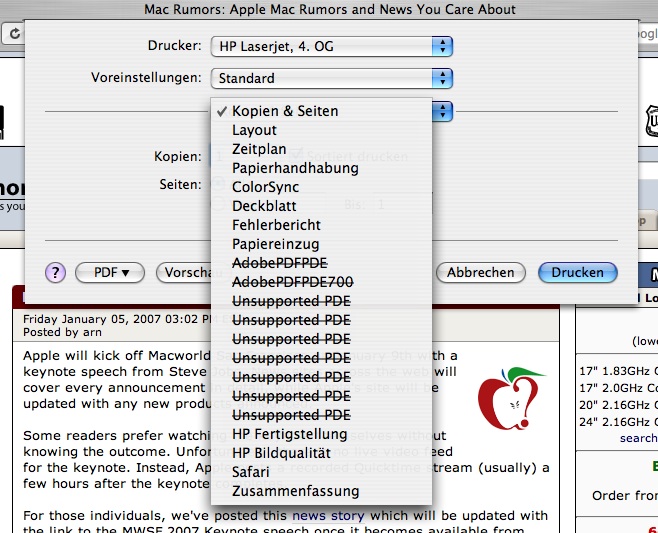Click the Safari reload arrow icon
Screen dimensions: 658x533
[14, 34]
